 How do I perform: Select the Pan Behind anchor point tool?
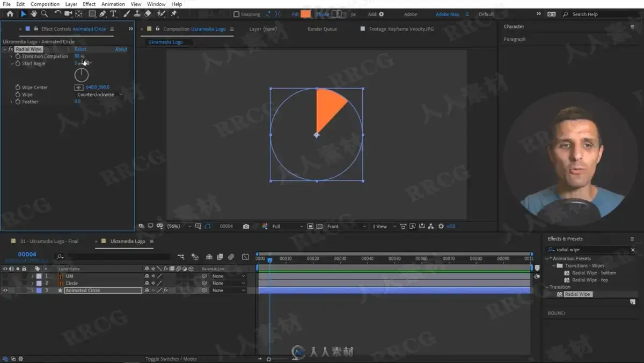(79, 14)
